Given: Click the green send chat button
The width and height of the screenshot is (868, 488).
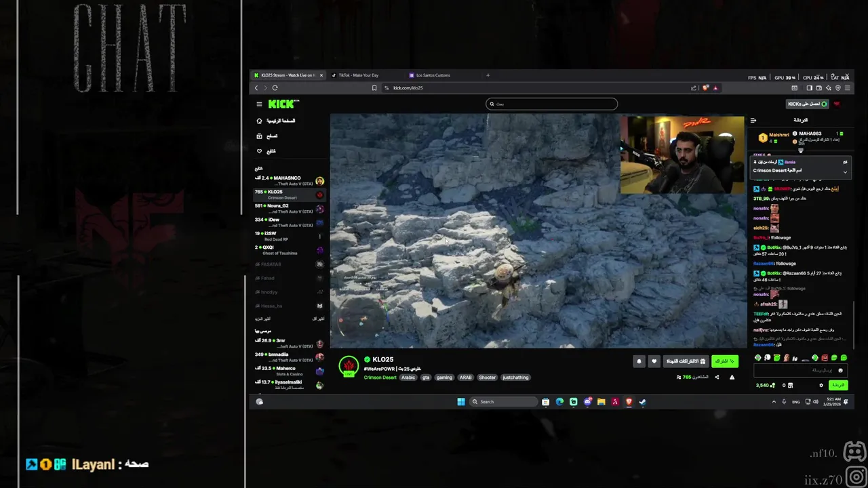Looking at the screenshot, I should 839,385.
